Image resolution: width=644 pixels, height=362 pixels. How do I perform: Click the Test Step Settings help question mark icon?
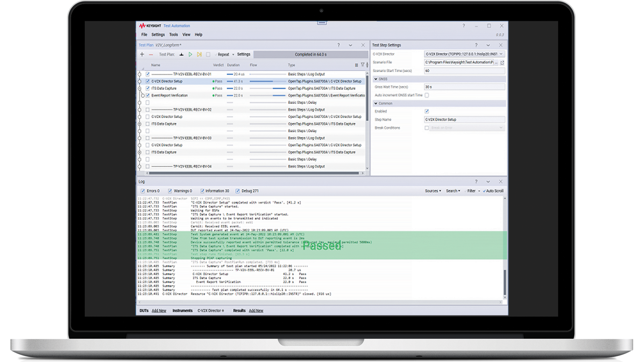[x=476, y=45]
